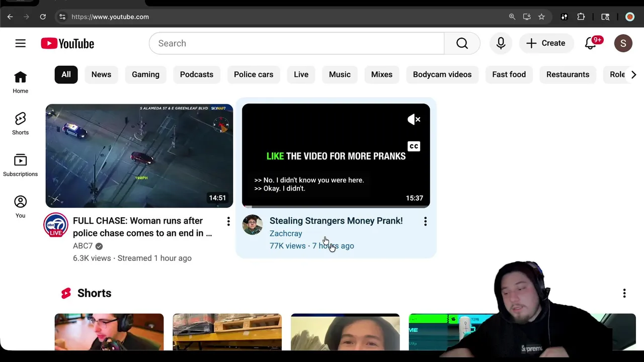Screen dimensions: 644x362
Task: Select the Restaurants chip
Action: pos(568,74)
